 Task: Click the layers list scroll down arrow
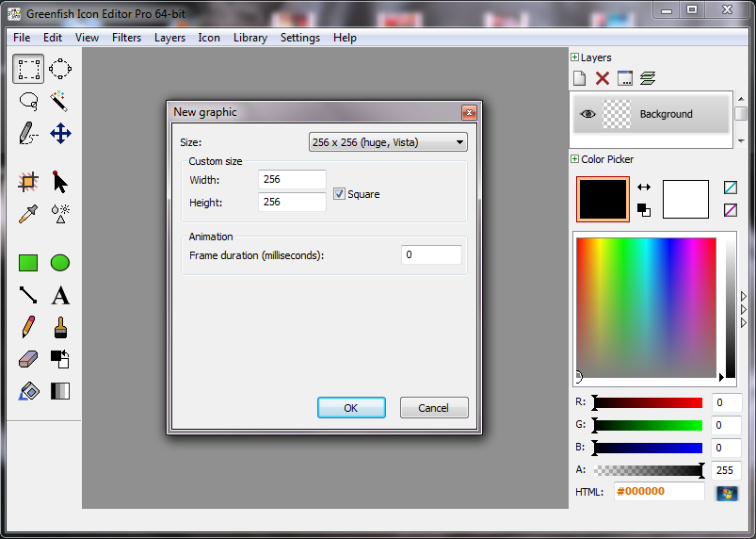(x=741, y=141)
